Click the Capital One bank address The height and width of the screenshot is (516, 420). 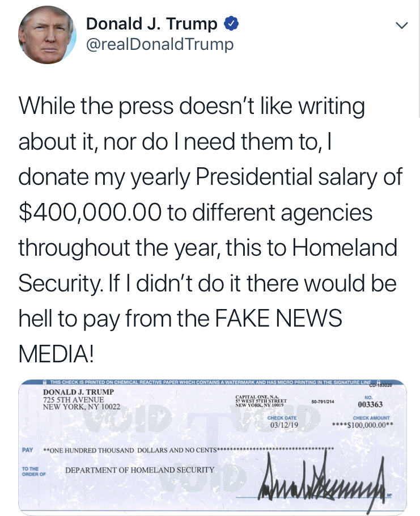coord(261,403)
